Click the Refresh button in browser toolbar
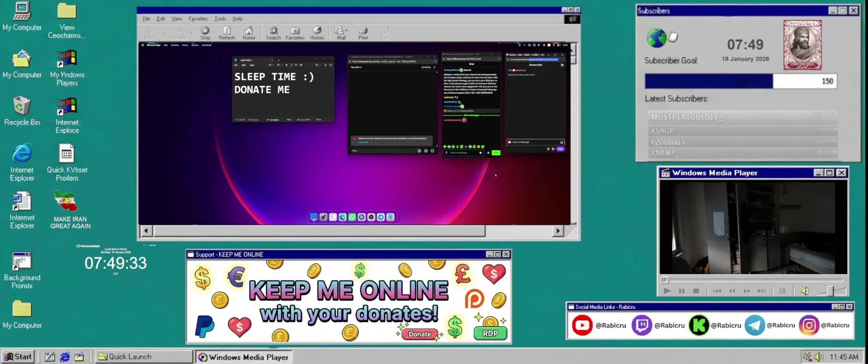 [227, 33]
